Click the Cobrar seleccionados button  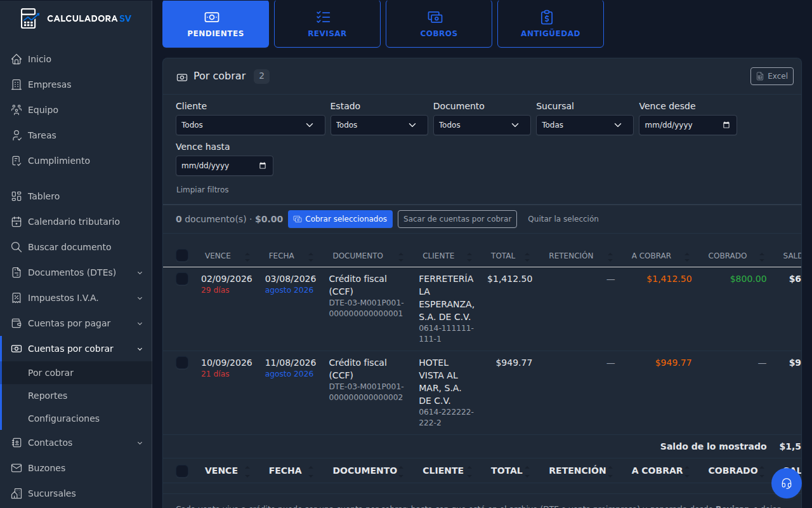(x=340, y=219)
